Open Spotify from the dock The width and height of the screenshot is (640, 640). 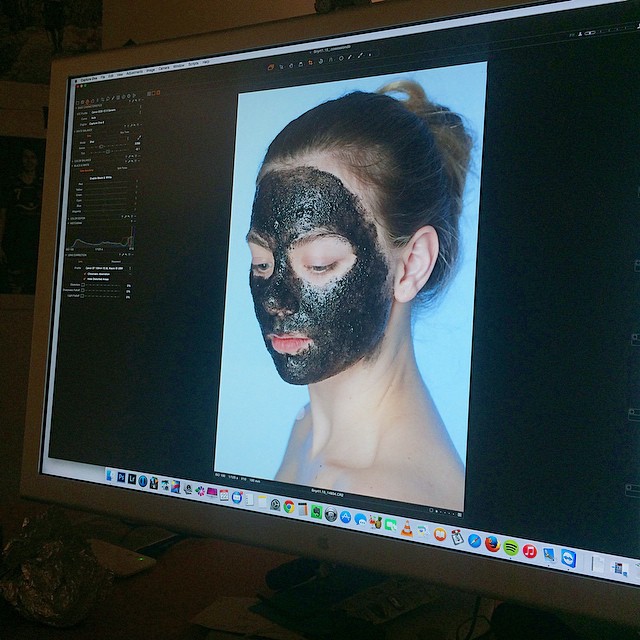pyautogui.click(x=511, y=548)
